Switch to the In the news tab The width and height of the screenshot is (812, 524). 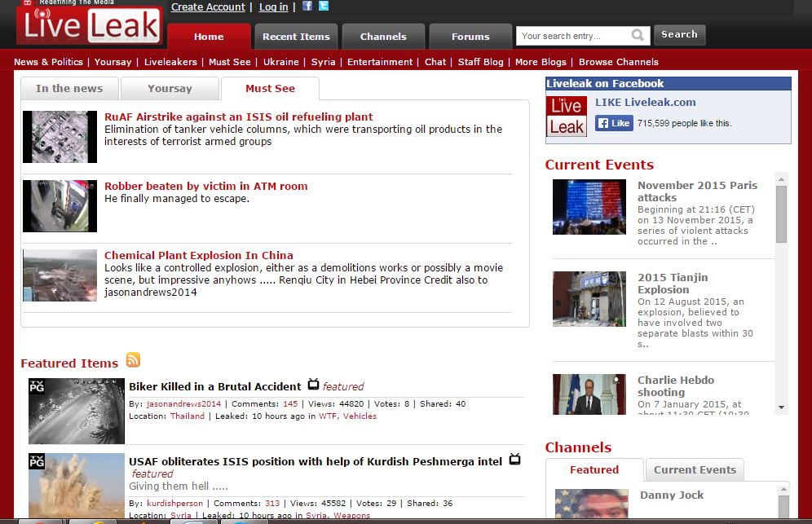68,88
